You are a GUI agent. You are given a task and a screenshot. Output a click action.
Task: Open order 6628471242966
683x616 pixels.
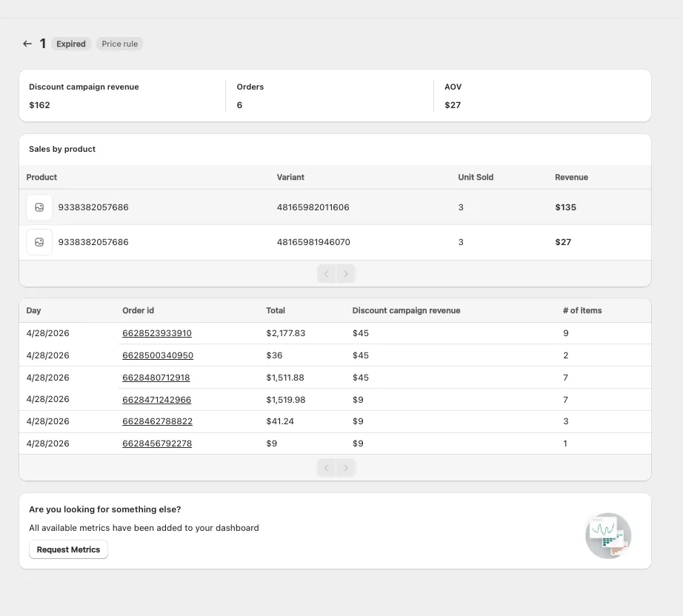click(157, 400)
